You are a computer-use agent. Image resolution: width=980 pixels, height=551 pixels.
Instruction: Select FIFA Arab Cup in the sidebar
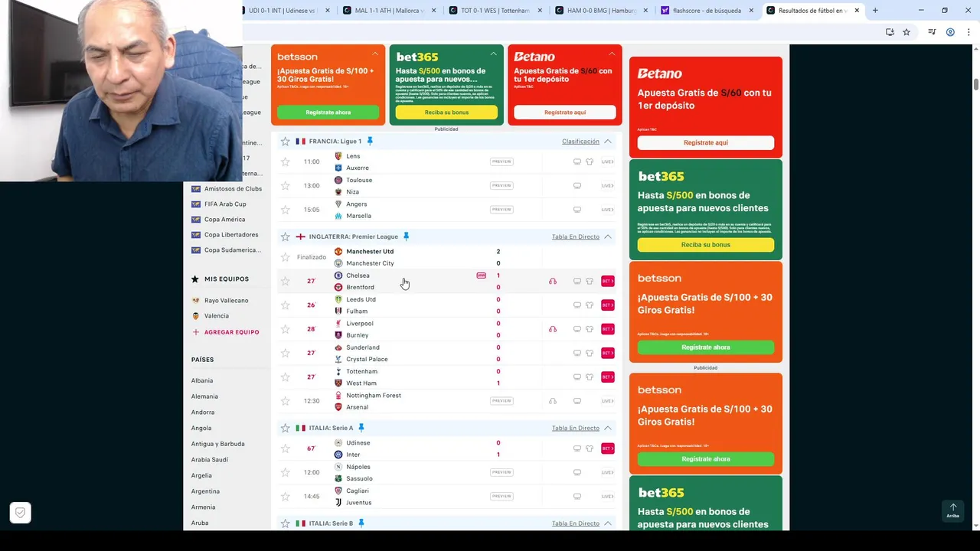[x=225, y=204]
